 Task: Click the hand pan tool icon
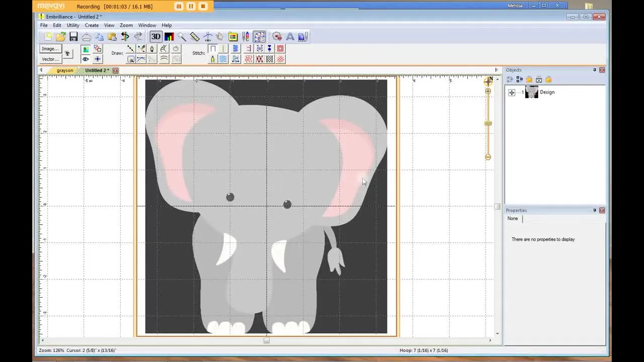[x=220, y=37]
